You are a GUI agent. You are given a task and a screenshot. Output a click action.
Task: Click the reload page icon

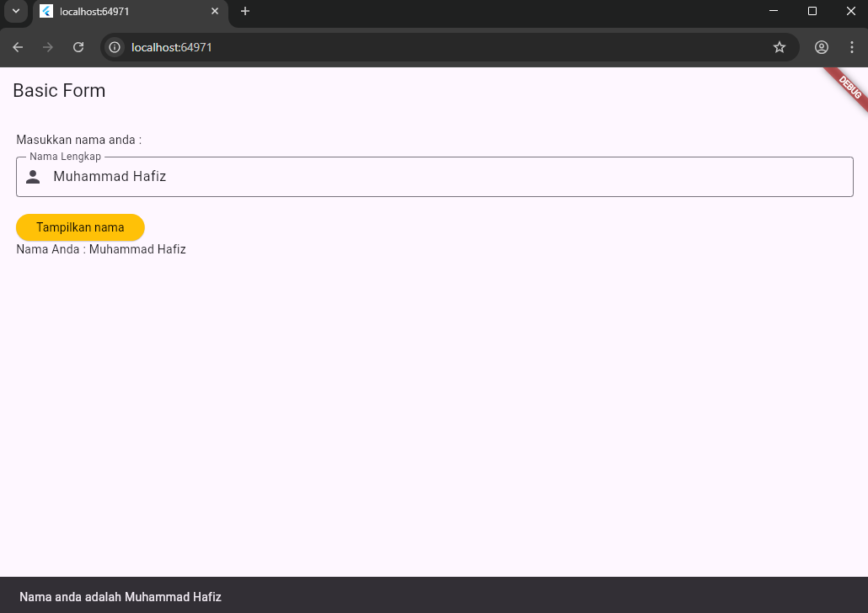(x=78, y=47)
